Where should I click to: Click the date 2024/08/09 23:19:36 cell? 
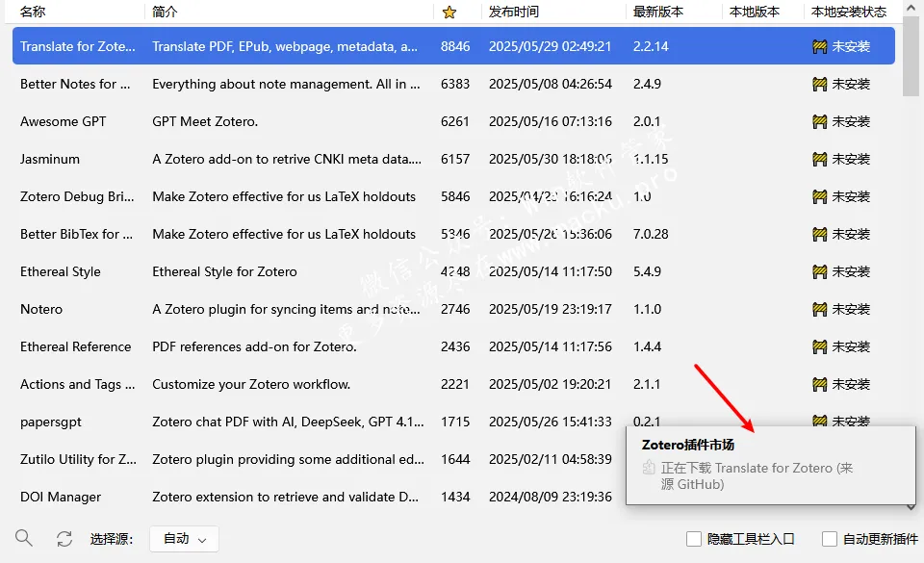[x=551, y=497]
